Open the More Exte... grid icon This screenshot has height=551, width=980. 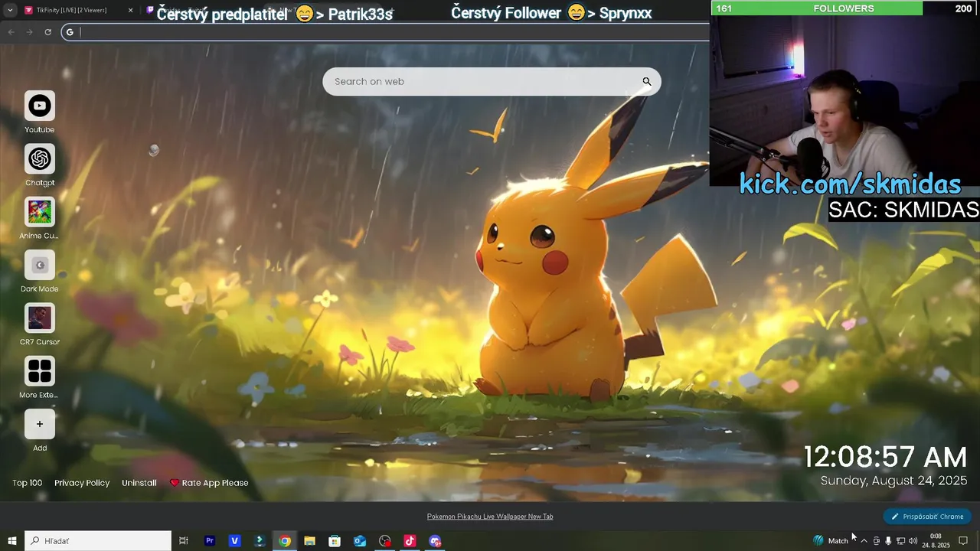[40, 371]
